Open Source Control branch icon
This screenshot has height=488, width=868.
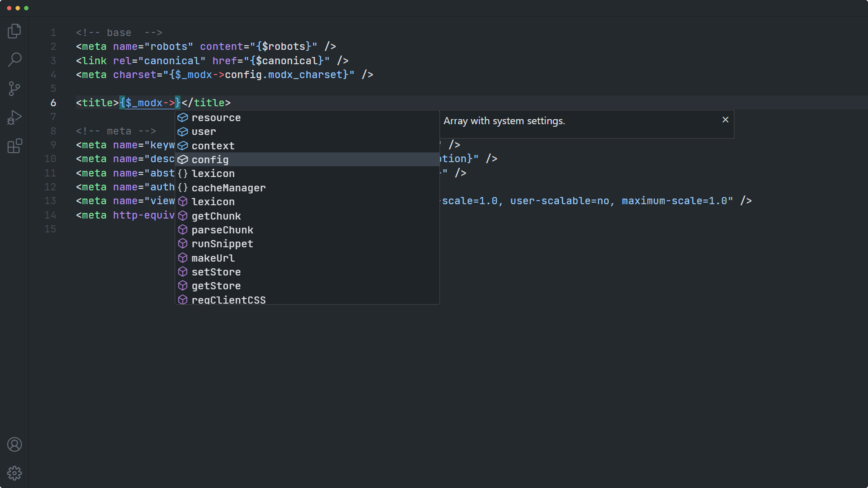[x=14, y=88]
